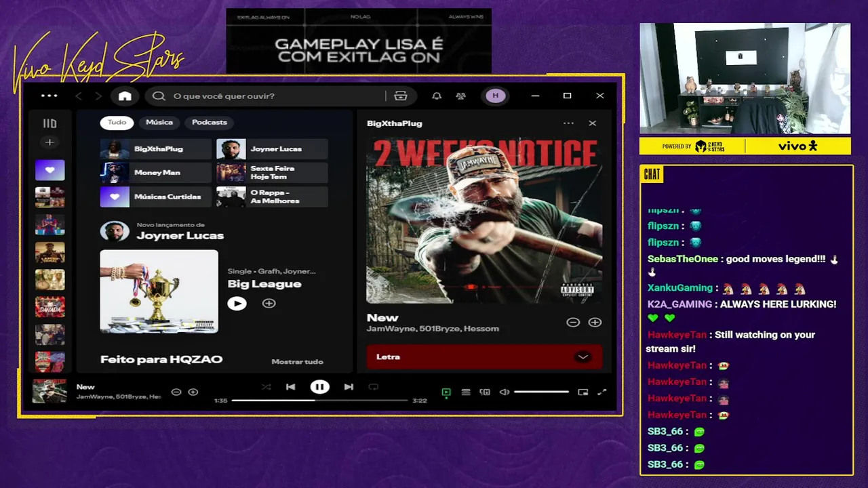The width and height of the screenshot is (868, 488).
Task: Click the 2 Weeks Notice album artwork
Action: 484,220
